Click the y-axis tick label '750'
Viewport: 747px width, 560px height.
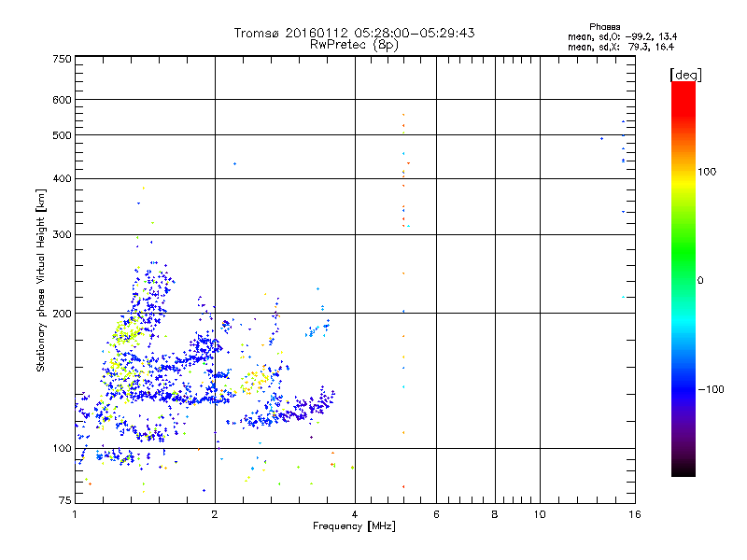click(x=62, y=59)
